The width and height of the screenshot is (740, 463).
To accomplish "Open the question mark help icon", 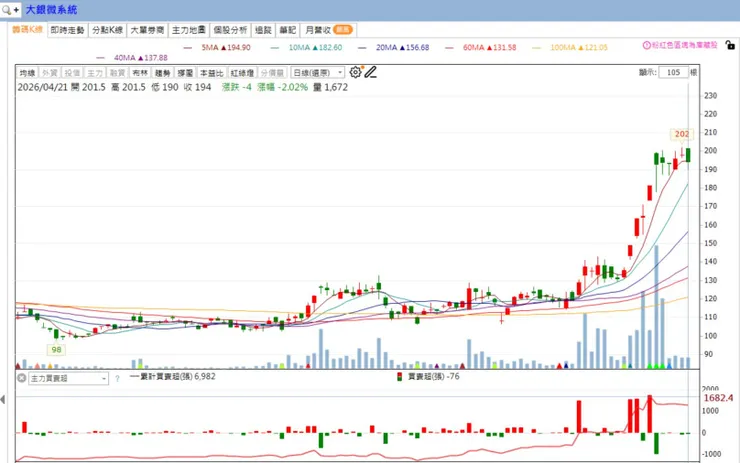I will pyautogui.click(x=117, y=379).
